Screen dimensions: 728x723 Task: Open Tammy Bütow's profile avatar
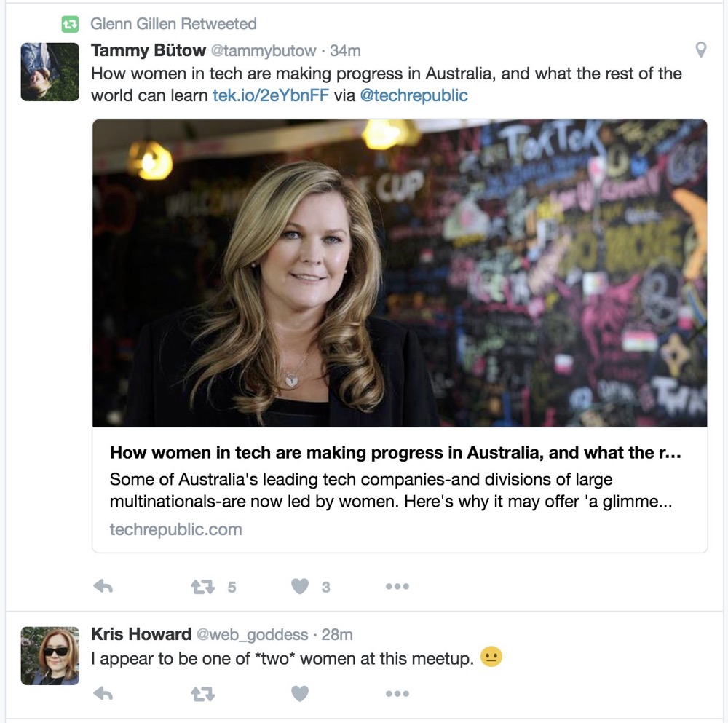coord(50,71)
